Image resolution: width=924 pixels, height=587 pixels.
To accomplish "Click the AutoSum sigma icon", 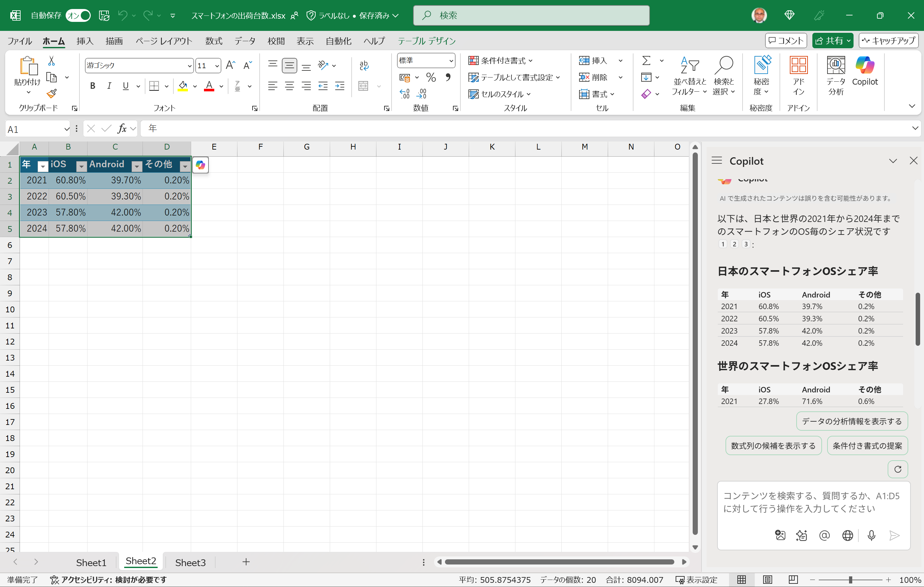I will click(646, 60).
